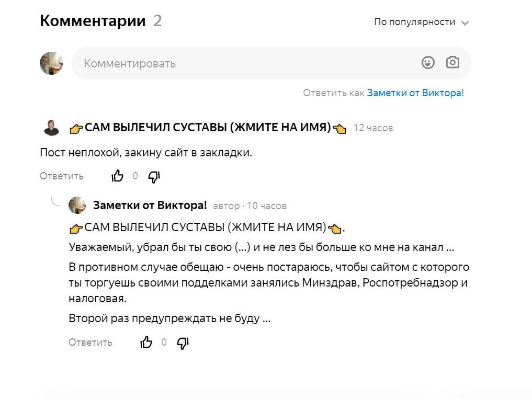Image resolution: width=532 pixels, height=399 pixels.
Task: Like the reply from Заметки от Виктора!
Action: pos(146,342)
